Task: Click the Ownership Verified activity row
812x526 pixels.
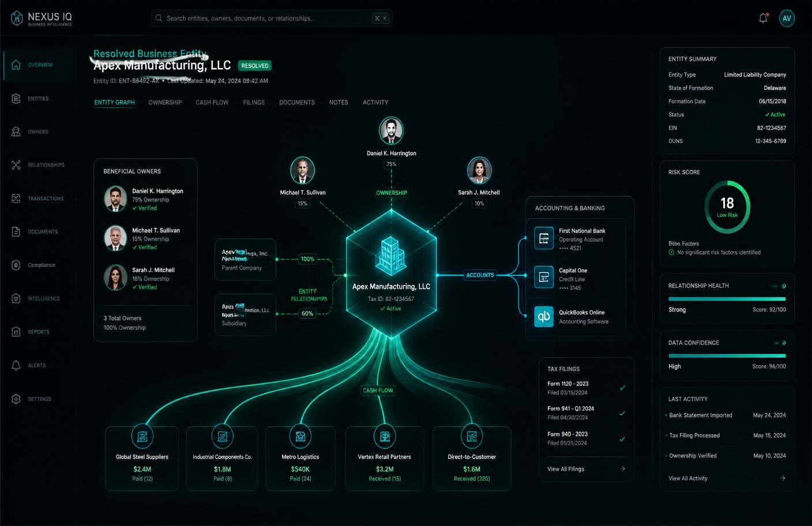Action: click(x=725, y=456)
